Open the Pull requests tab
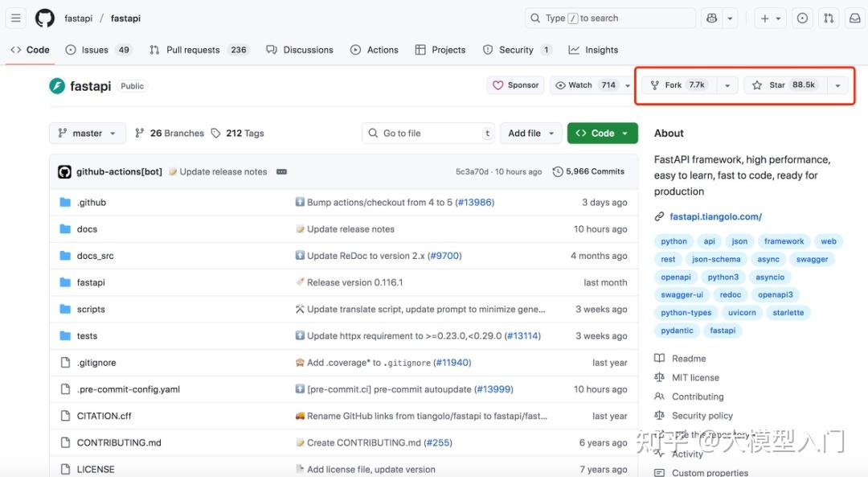This screenshot has height=477, width=868. coord(199,50)
